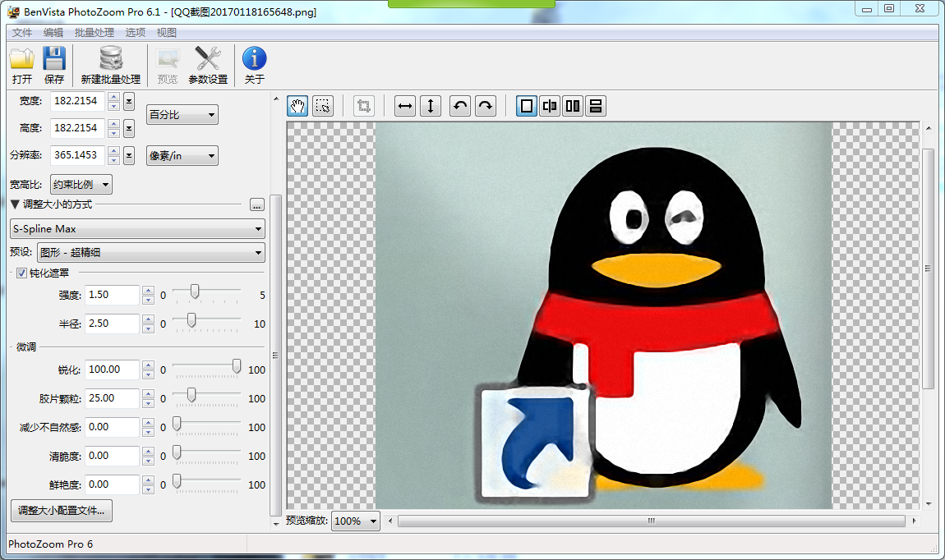Toggle the 钝化遮罩 checkbox
Screen dimensions: 945x560
click(21, 273)
